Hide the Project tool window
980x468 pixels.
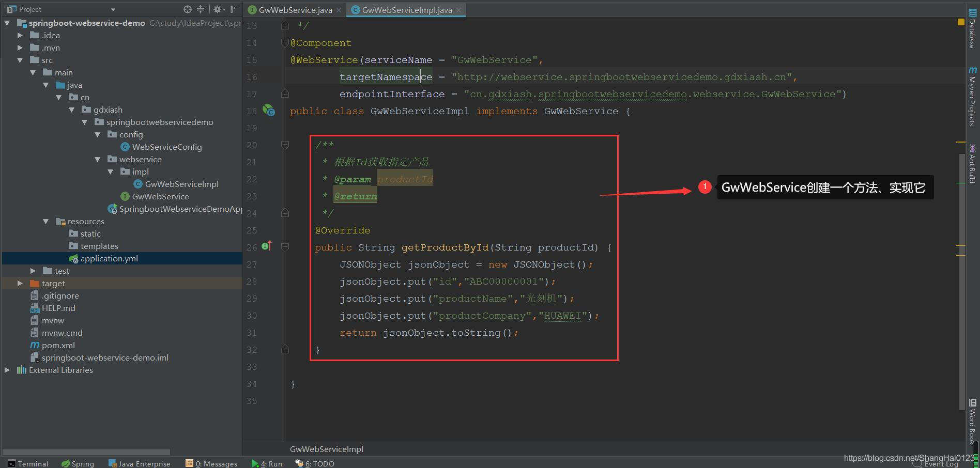(x=234, y=9)
